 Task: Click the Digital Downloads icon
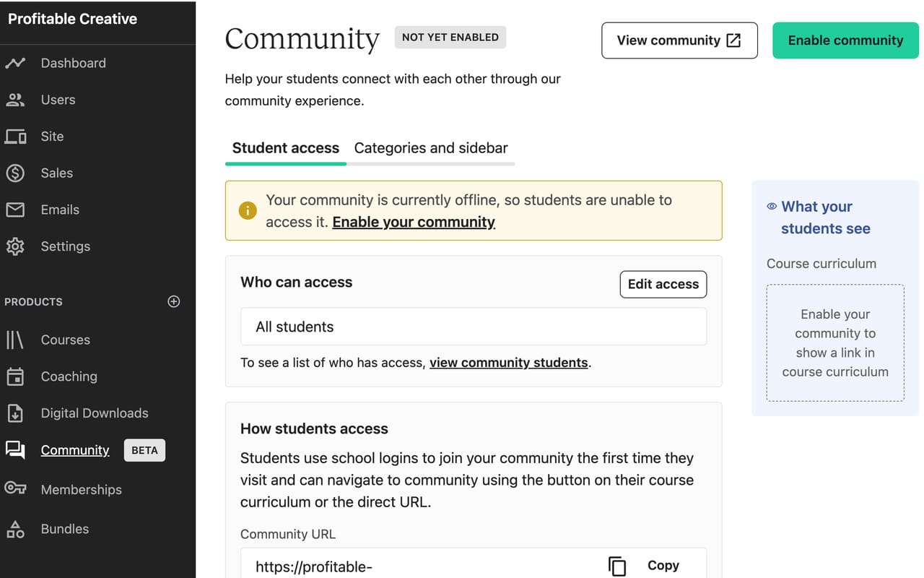[16, 413]
